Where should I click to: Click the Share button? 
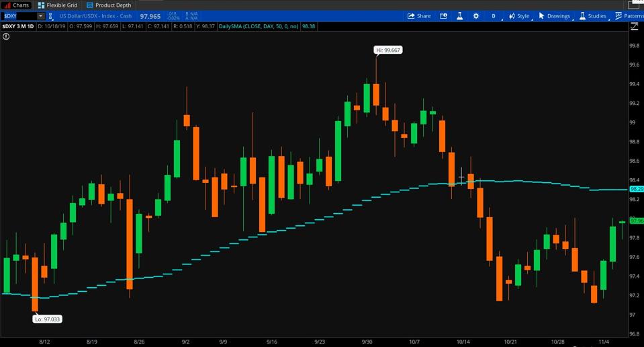click(x=419, y=16)
